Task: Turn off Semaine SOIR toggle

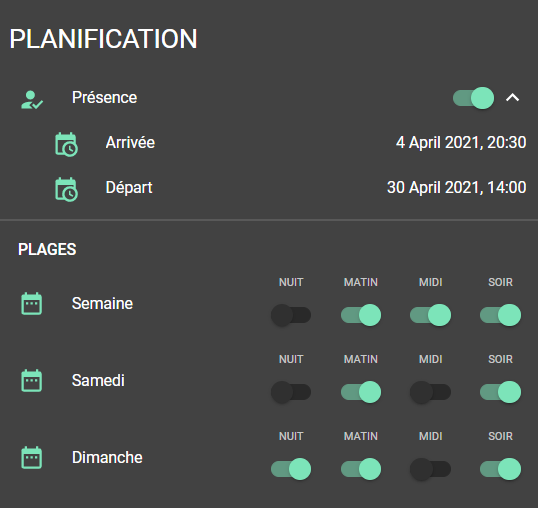Action: (x=501, y=315)
